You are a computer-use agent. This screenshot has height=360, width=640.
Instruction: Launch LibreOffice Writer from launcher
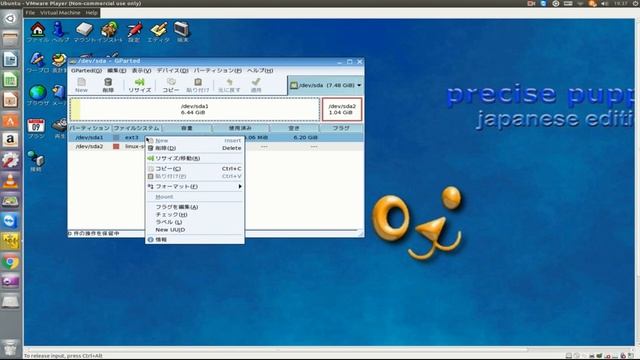pos(10,60)
